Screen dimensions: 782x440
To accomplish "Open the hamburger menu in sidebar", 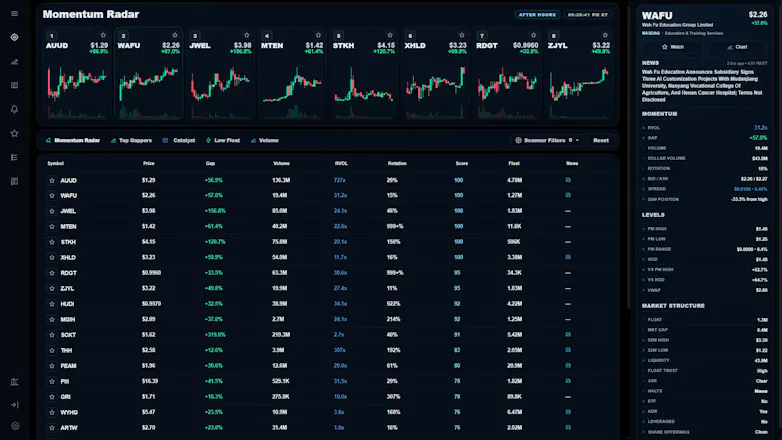I will click(x=14, y=13).
